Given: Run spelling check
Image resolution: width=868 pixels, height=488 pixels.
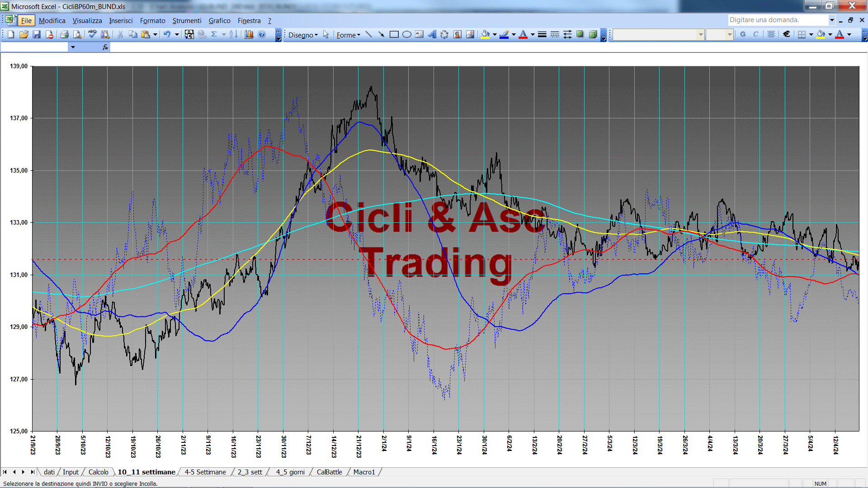Looking at the screenshot, I should pyautogui.click(x=92, y=34).
